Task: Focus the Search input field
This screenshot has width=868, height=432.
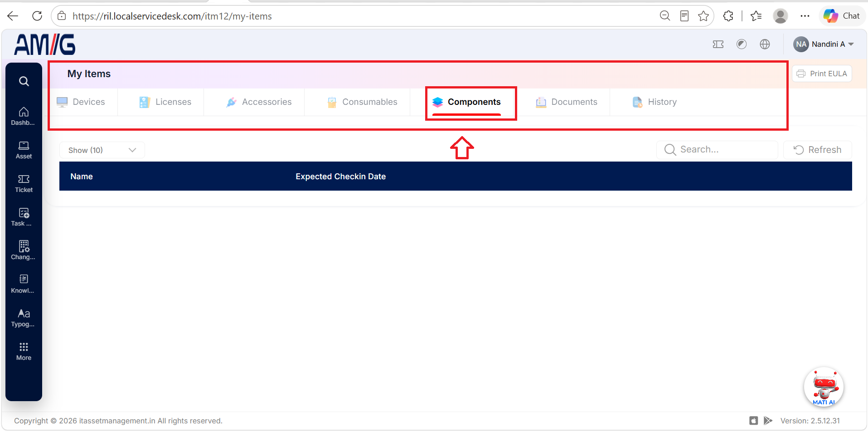Action: [x=717, y=150]
